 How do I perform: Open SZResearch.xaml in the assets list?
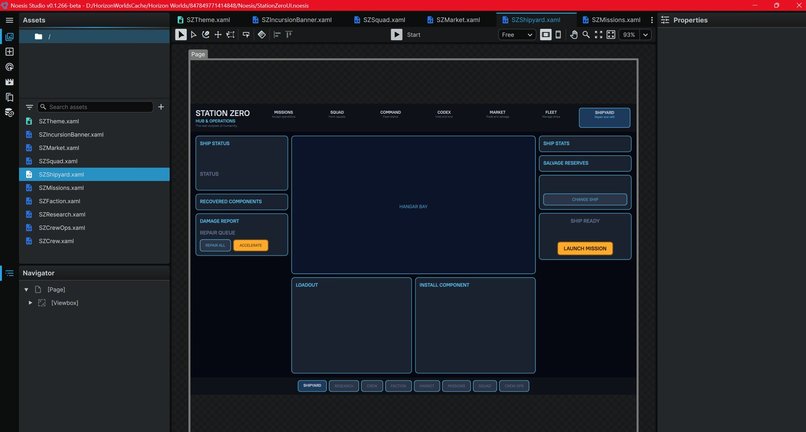click(x=94, y=214)
